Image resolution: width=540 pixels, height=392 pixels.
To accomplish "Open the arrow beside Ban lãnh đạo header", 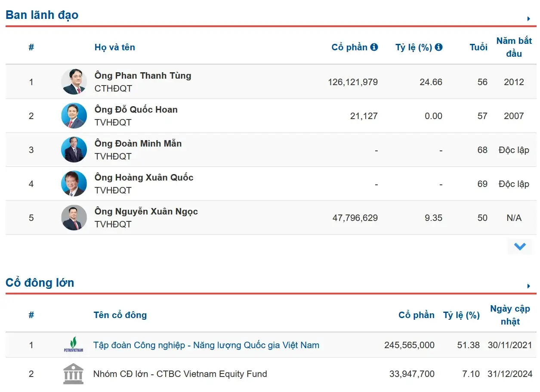I will pyautogui.click(x=529, y=18).
